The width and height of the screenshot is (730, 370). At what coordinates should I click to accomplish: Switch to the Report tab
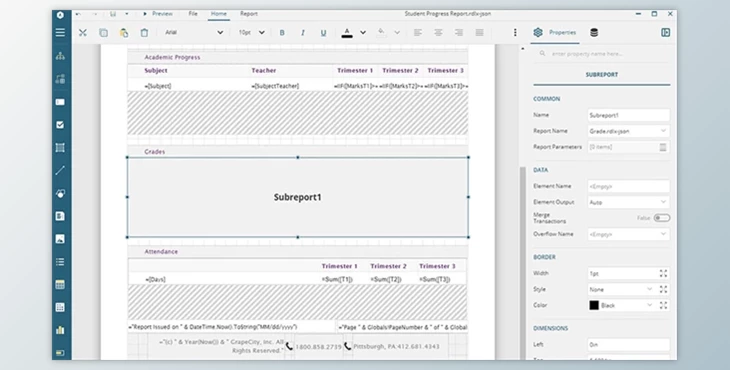tap(249, 14)
